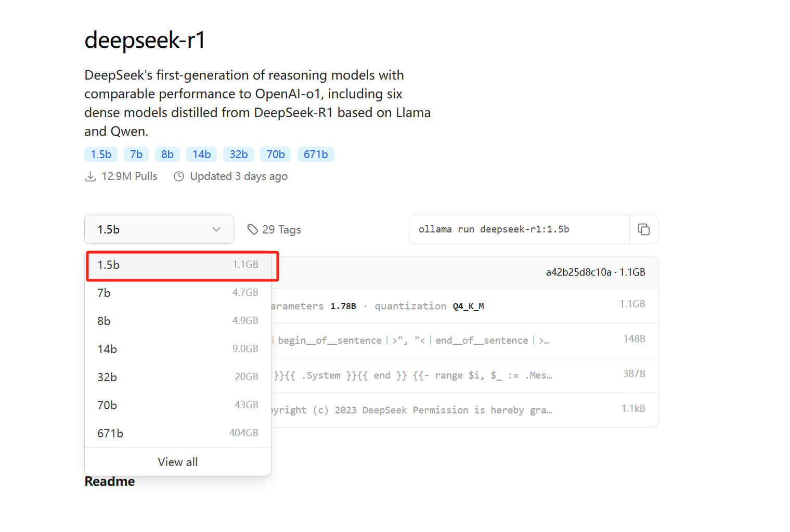Click the clock icon beside Updated 3 days ago
790x532 pixels.
(179, 176)
